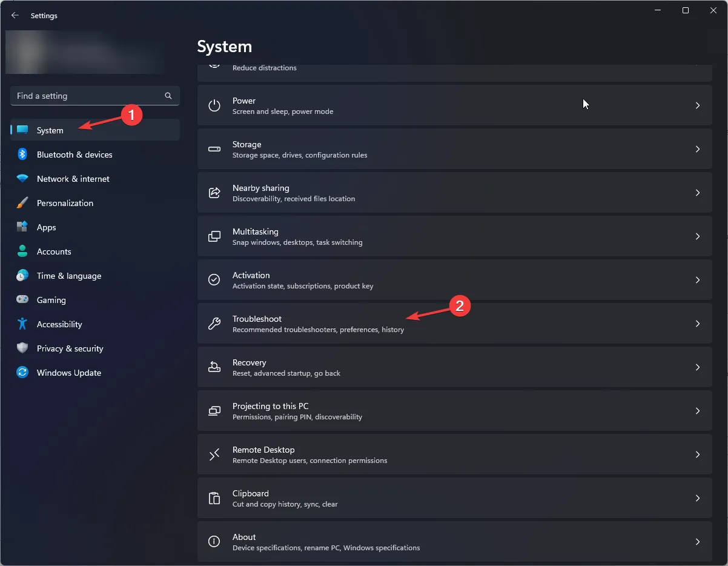Click the Network Wi-Fi icon in the sidebar

[22, 179]
